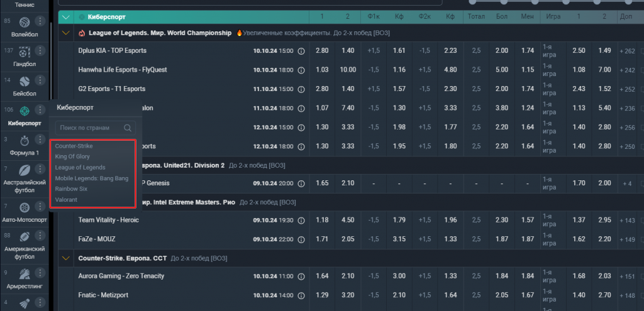Open options menu beside Гандбол

(x=40, y=50)
